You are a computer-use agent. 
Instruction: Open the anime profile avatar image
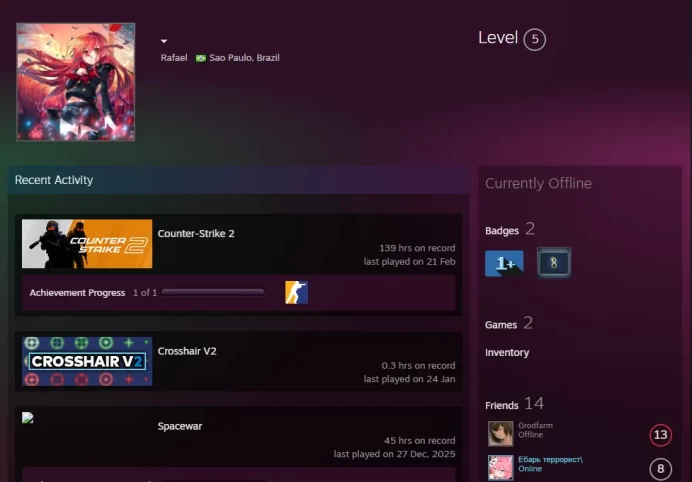click(75, 82)
